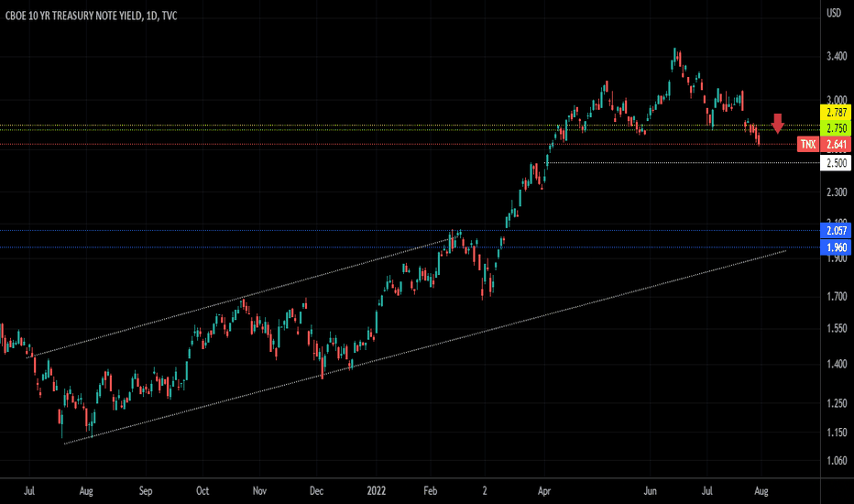This screenshot has height=504, width=854.
Task: Click the 3.400 price axis value
Action: click(x=837, y=56)
